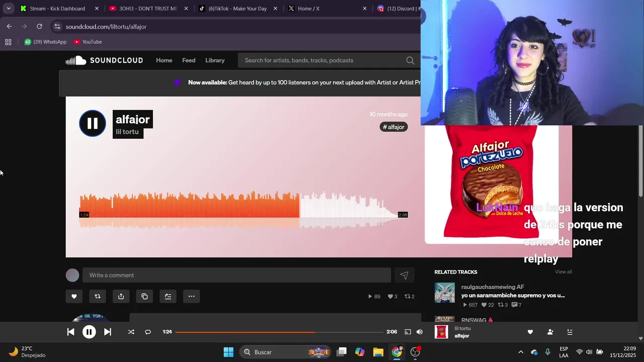The height and width of the screenshot is (362, 644).
Task: Open Task View in the taskbar
Action: point(342,352)
